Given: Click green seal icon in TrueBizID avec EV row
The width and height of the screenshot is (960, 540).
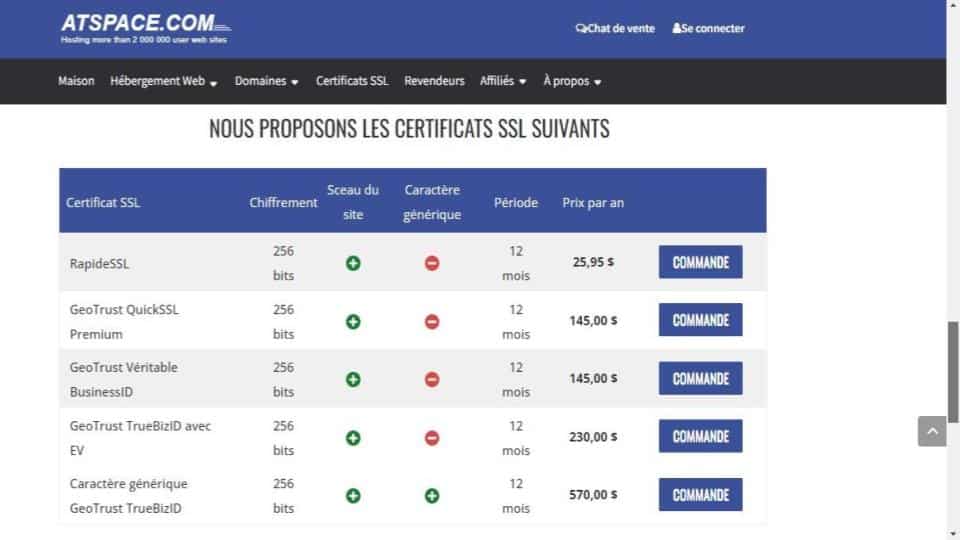Looking at the screenshot, I should 353,438.
